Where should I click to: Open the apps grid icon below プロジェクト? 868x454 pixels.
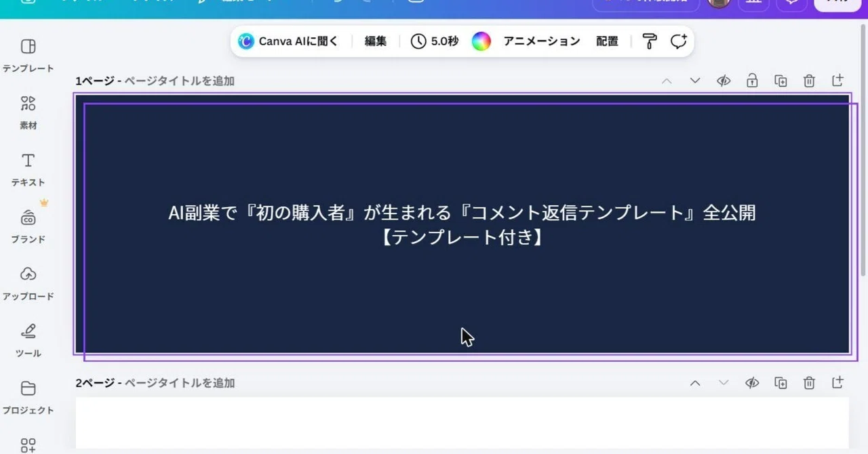(28, 445)
